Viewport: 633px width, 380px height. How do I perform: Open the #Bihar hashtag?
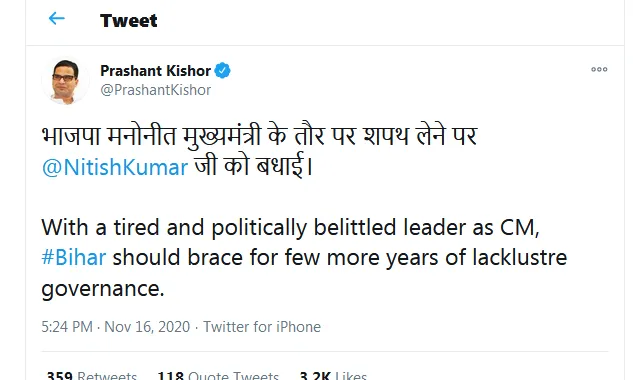(74, 258)
